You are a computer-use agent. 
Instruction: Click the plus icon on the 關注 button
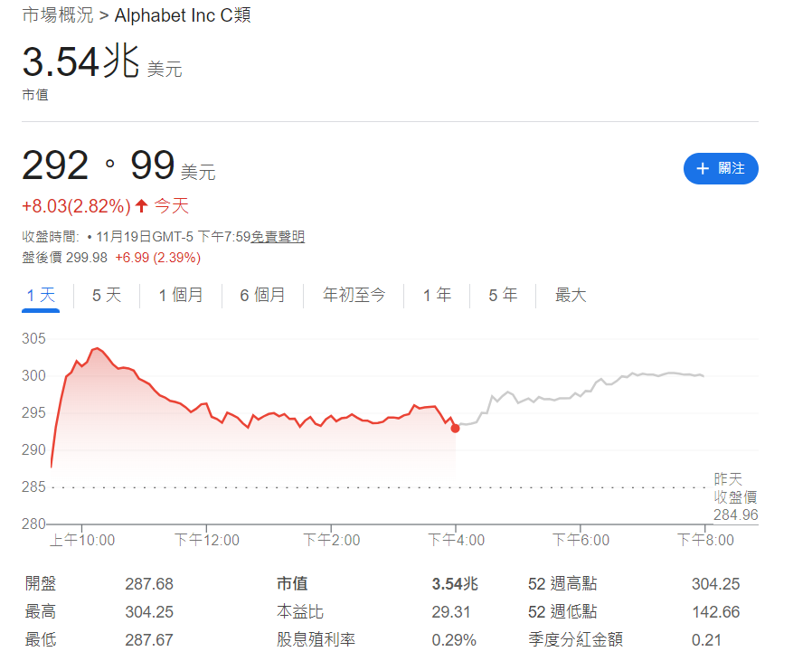pos(703,168)
